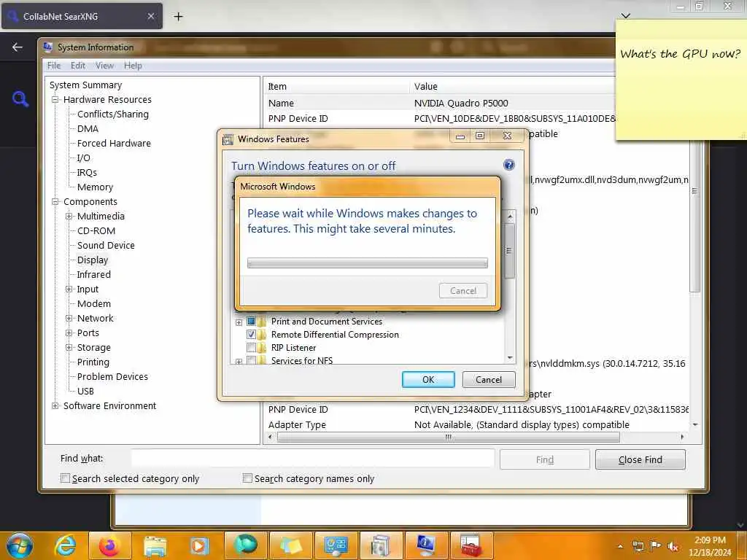Open Windows Explorer from the taskbar
Screen dimensions: 747x560
[x=155, y=545]
